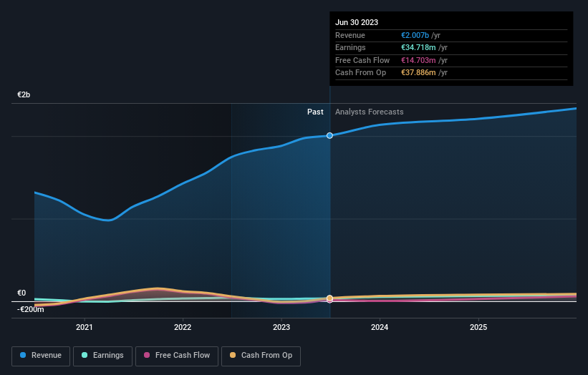
Task: Click the 'Jun 30 2023' tooltip date
Action: click(357, 22)
